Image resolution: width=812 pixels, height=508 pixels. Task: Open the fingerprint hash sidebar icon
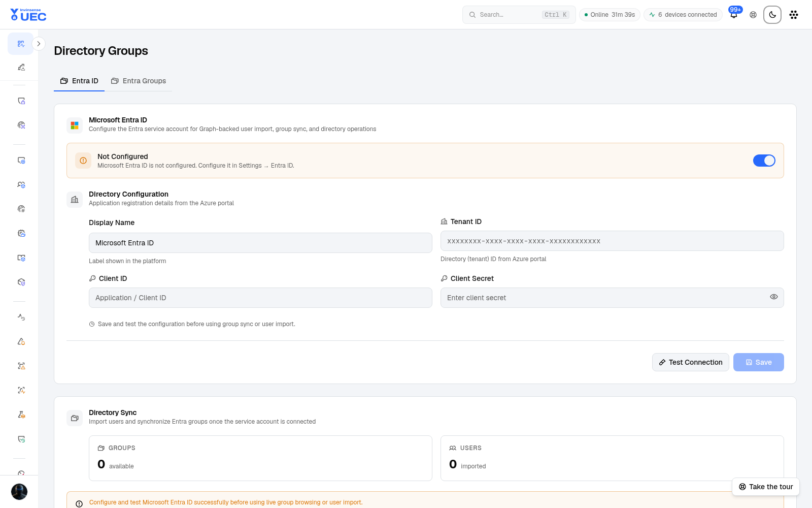point(21,209)
